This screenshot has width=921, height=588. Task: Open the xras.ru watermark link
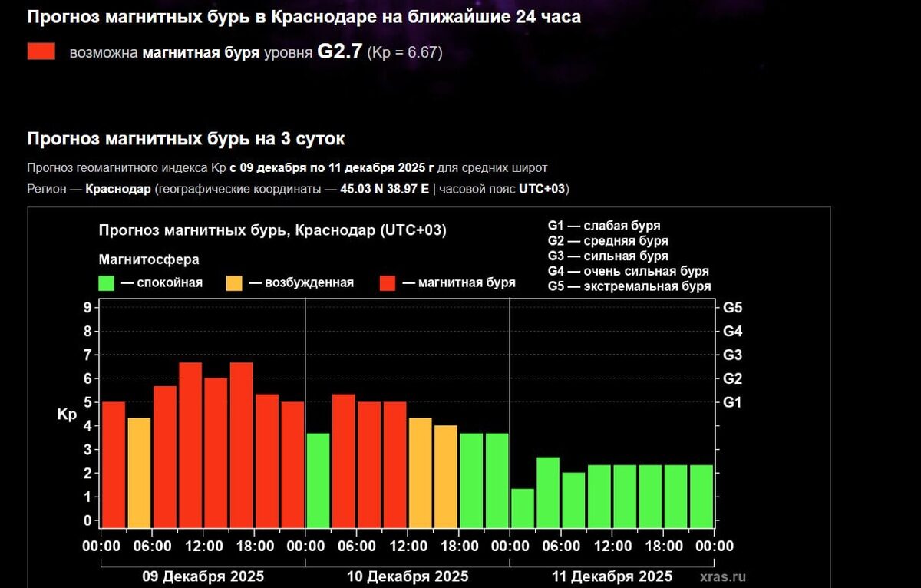pos(722,576)
